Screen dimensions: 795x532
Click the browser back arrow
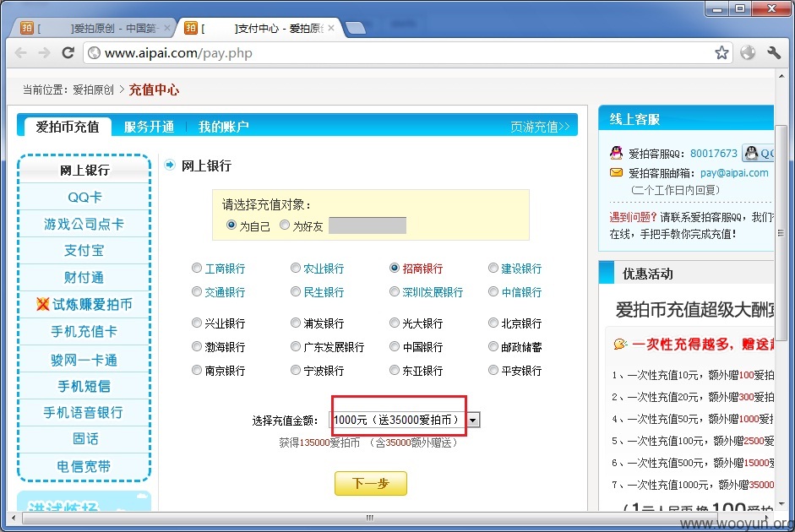[21, 52]
